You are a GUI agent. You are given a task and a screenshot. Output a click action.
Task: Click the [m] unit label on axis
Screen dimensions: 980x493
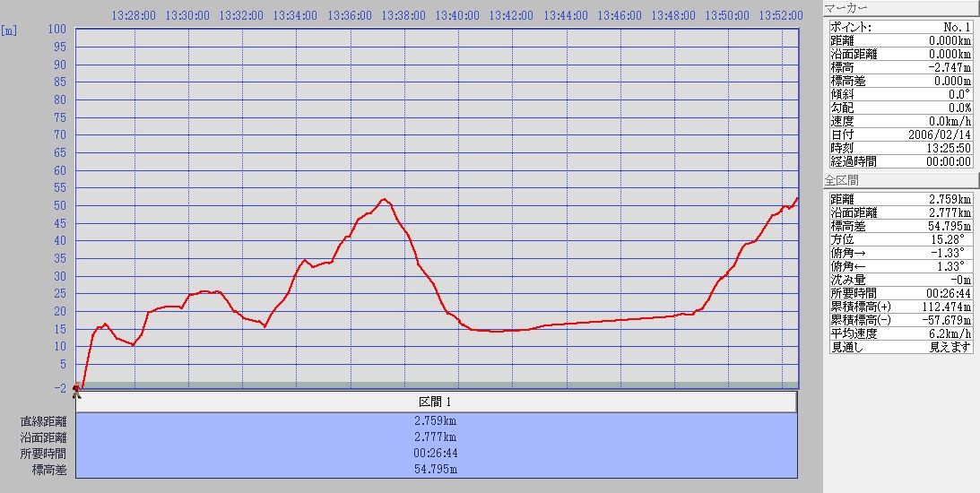coord(9,30)
